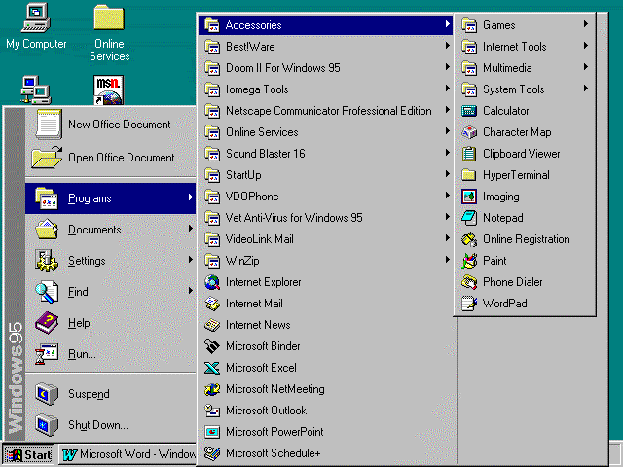Screen dimensions: 623x467
Task: Expand the Games submenu arrow
Action: coord(585,25)
